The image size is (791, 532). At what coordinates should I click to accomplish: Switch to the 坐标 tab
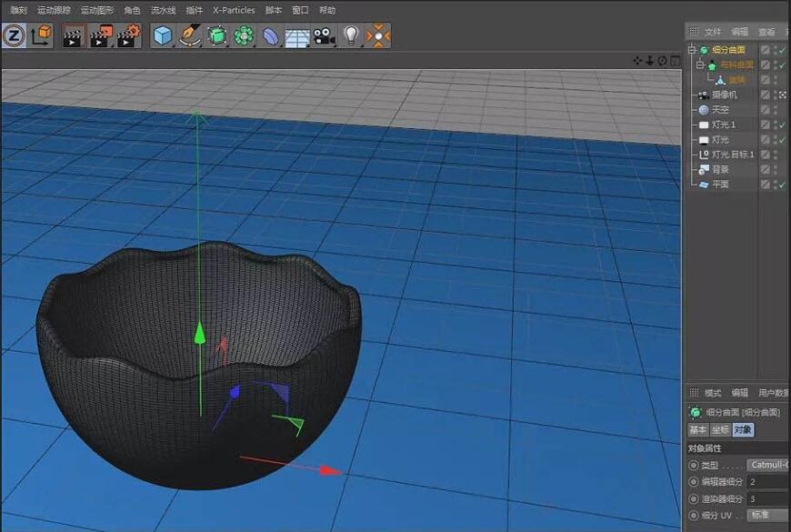click(720, 429)
